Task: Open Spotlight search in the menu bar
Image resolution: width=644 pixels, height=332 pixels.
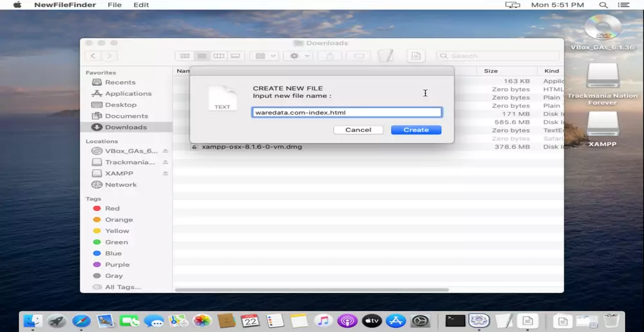Action: (x=603, y=5)
